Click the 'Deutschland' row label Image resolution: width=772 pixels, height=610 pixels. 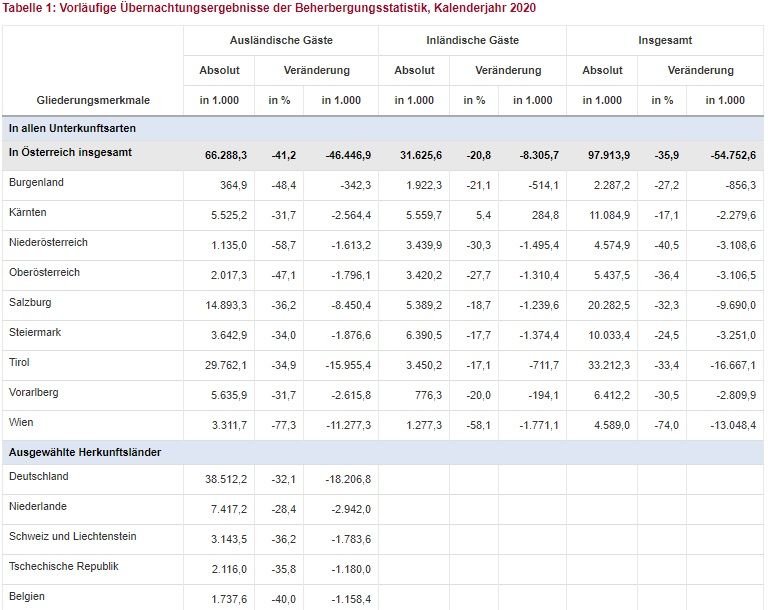39,477
